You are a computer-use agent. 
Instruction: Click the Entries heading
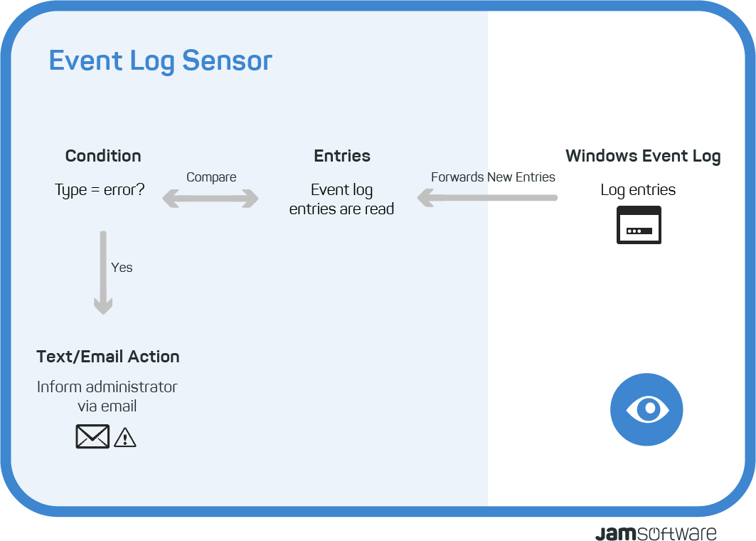coord(342,156)
